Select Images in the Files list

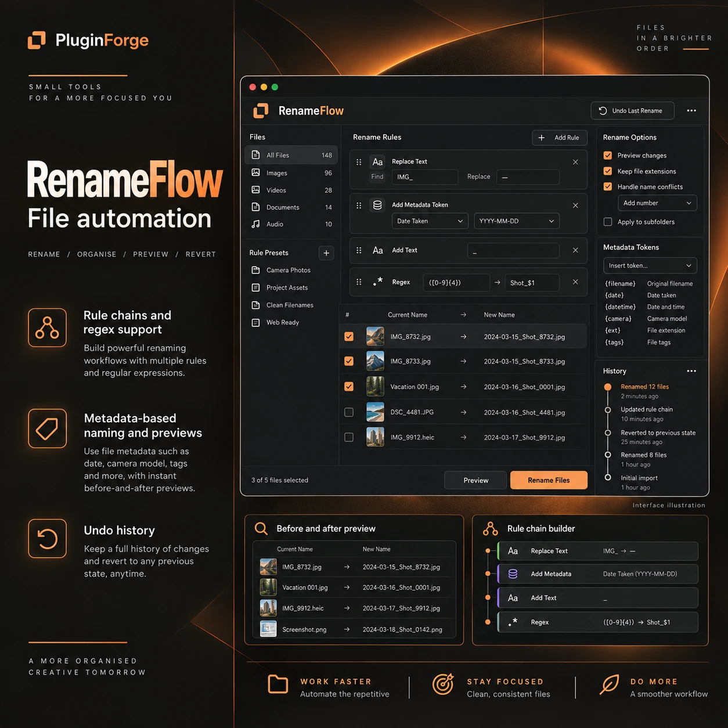[x=291, y=173]
